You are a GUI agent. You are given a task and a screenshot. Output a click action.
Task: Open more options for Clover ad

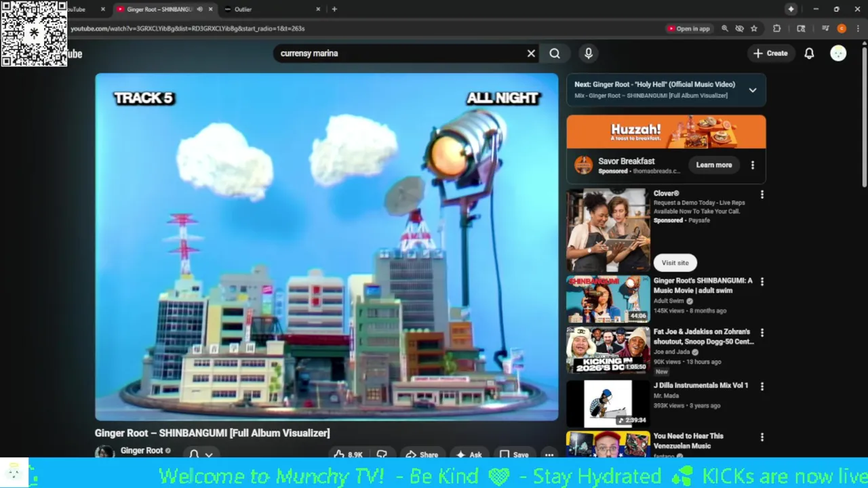tap(762, 195)
